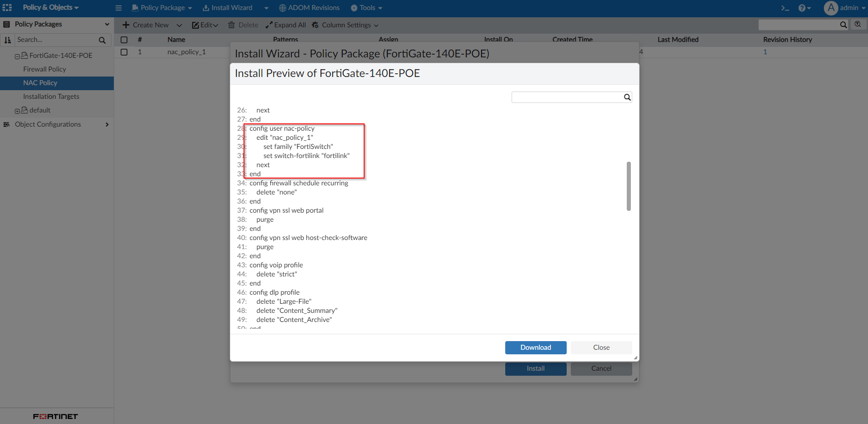This screenshot has height=424, width=868.
Task: Focus the Install Preview search field
Action: click(x=568, y=97)
